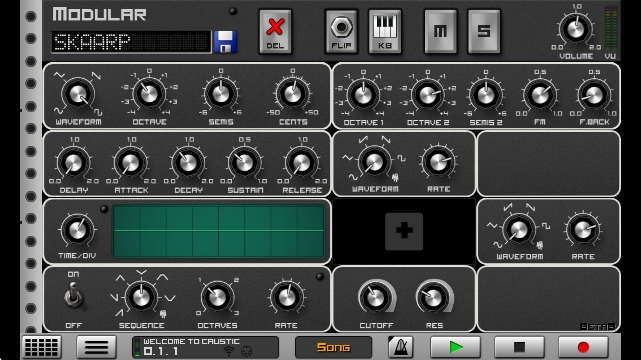Switch the Song mode button
641x360 pixels.
[x=334, y=347]
